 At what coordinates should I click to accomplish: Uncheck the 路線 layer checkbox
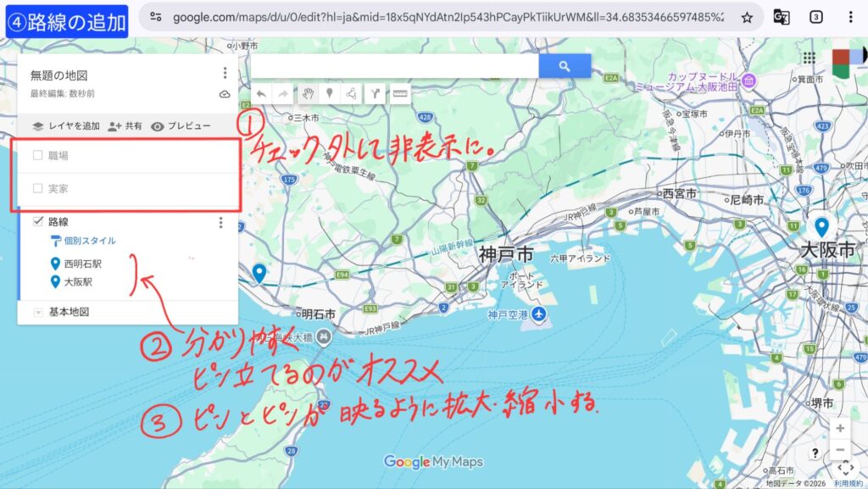point(37,222)
